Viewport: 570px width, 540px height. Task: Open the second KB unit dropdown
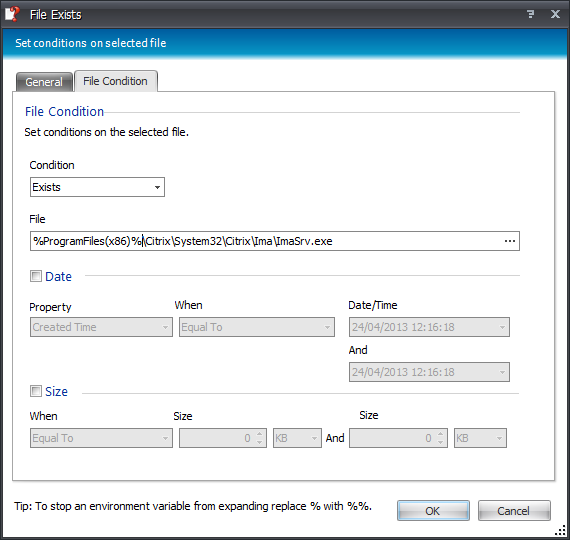480,438
